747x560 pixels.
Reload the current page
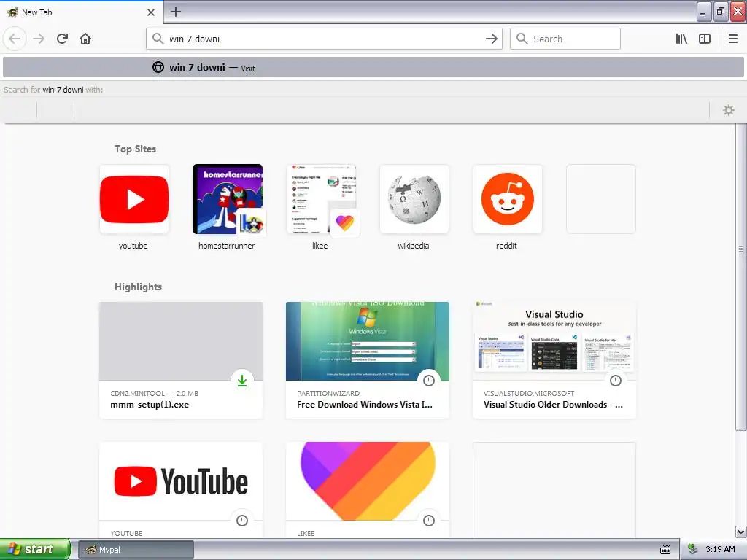pyautogui.click(x=63, y=39)
